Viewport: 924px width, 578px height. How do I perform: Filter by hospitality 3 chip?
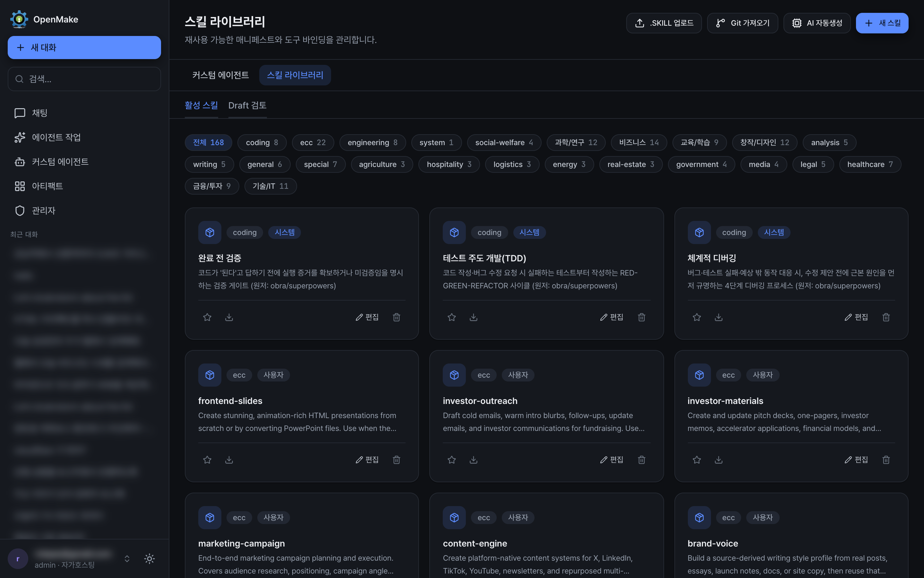tap(449, 164)
